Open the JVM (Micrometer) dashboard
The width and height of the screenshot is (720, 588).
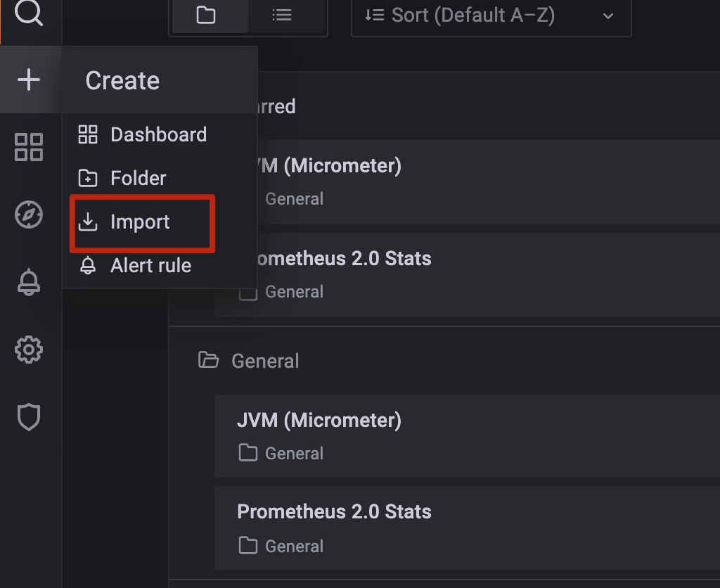pos(320,420)
